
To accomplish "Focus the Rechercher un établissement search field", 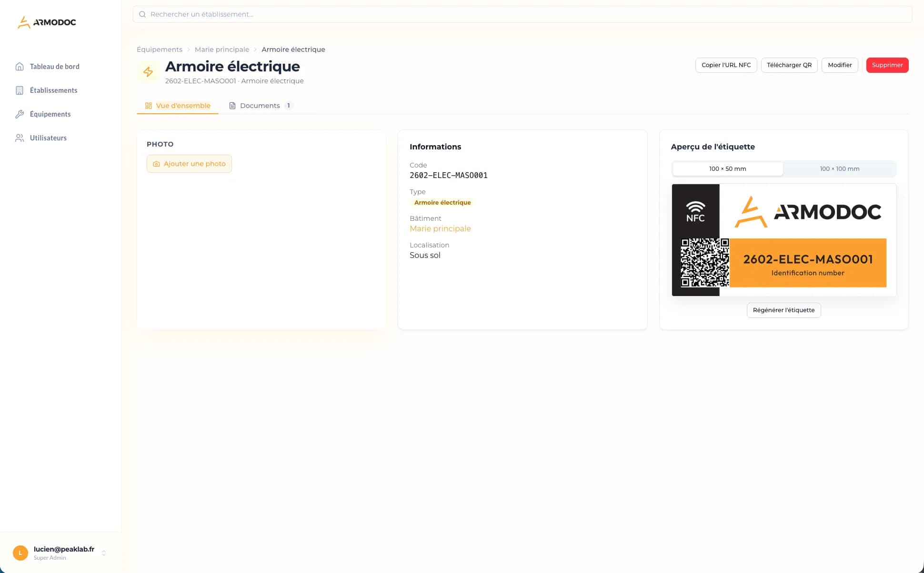I will point(524,14).
